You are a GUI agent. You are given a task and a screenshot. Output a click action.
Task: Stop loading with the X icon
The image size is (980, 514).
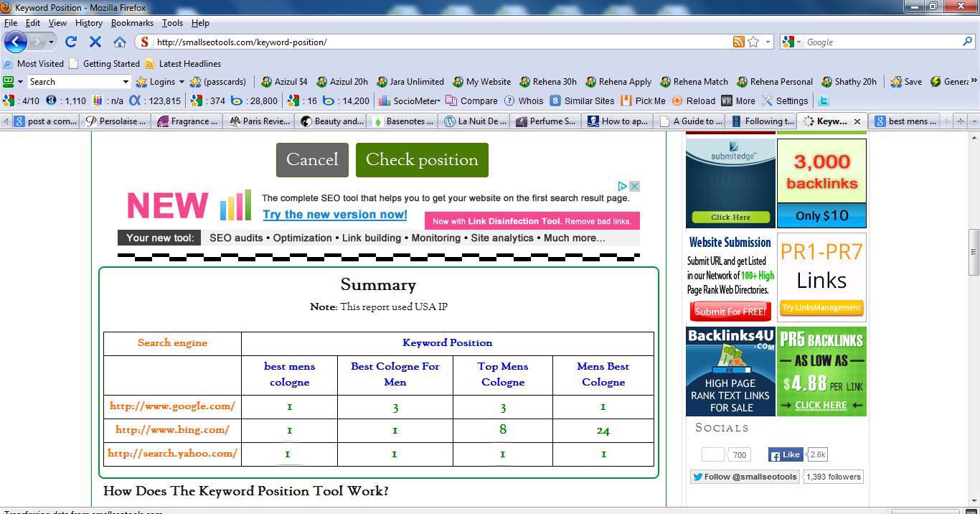95,42
